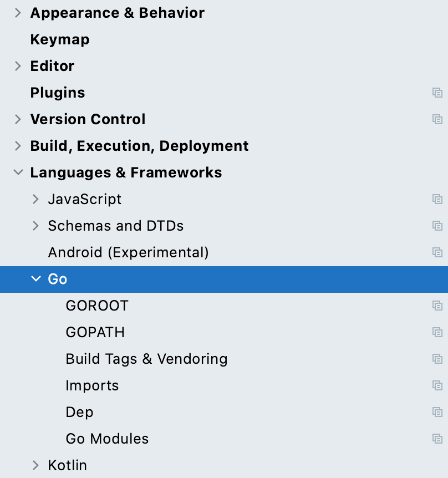Open the Keymap settings page
Image resolution: width=448 pixels, height=478 pixels.
(x=60, y=39)
